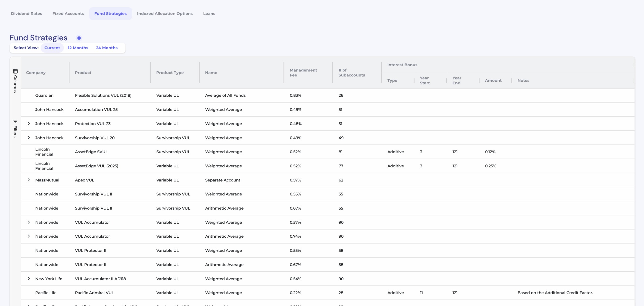This screenshot has height=306, width=644.
Task: Expand Nationwide VUL Accumulator Weighted Average row
Action: (29, 222)
